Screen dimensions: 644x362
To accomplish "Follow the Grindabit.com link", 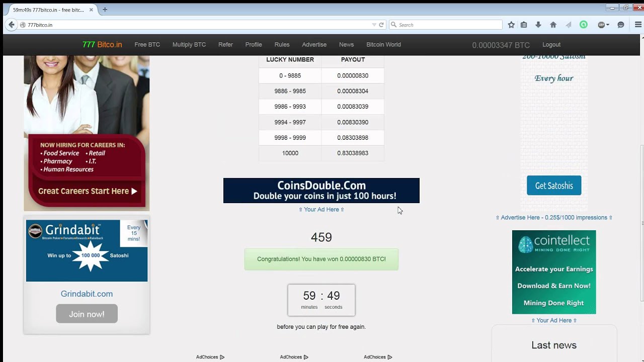I will pos(87,294).
